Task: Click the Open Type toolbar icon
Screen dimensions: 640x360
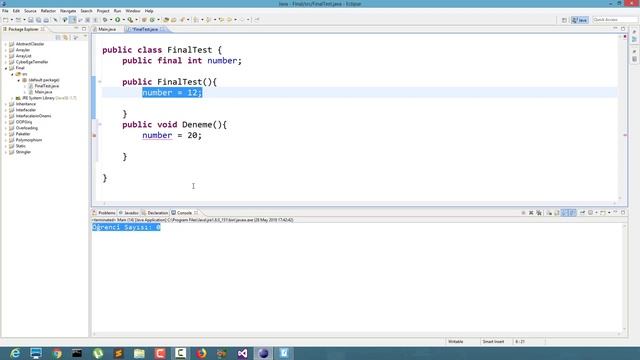Action: 166,20
